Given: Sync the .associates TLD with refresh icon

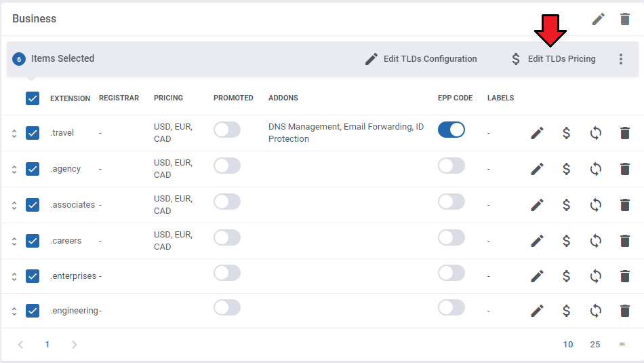Looking at the screenshot, I should pos(596,205).
